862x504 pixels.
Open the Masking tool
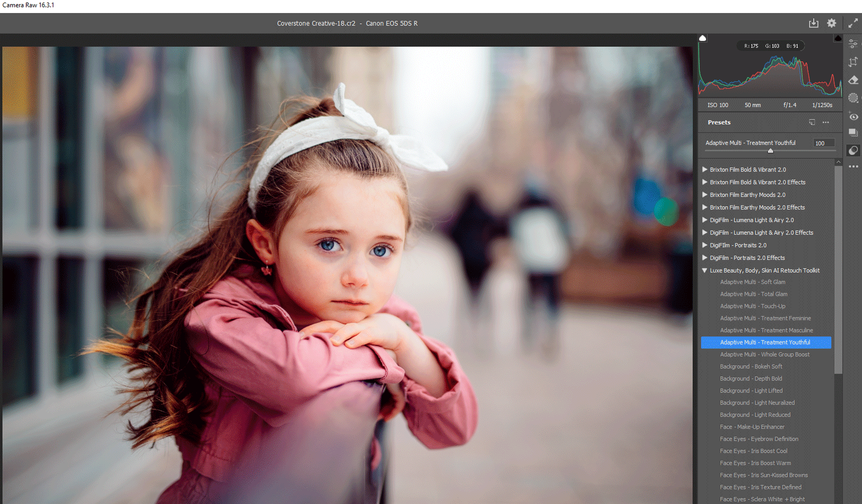(x=853, y=98)
